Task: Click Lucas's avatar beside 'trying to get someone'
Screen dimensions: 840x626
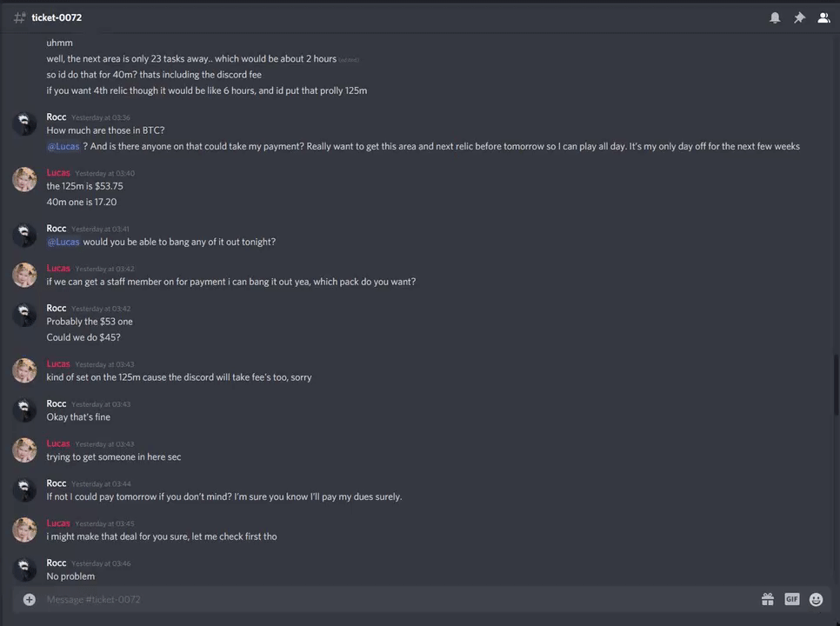Action: (x=24, y=450)
